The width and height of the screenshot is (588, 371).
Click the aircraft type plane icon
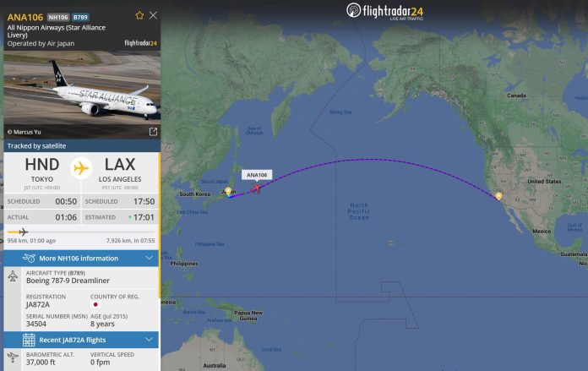pos(13,276)
